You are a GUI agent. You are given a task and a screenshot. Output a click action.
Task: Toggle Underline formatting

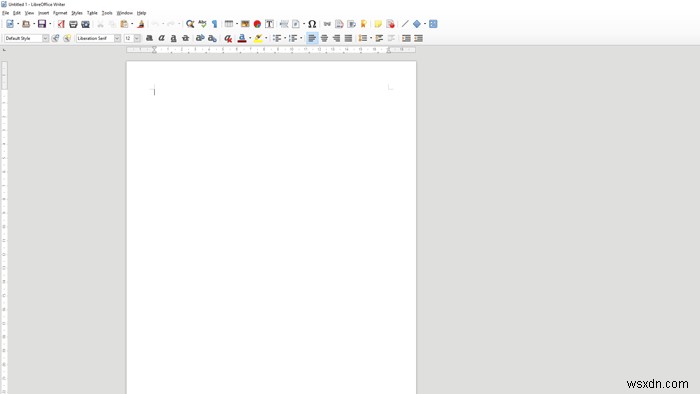point(174,38)
